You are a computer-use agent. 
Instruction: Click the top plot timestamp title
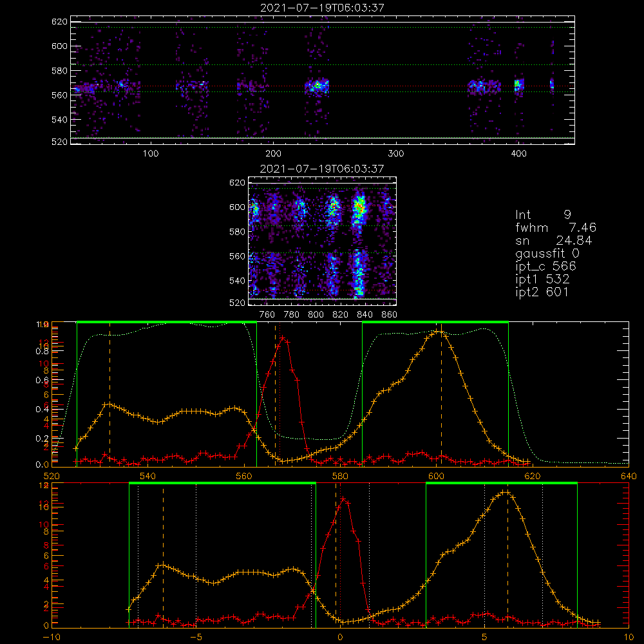pos(322,8)
